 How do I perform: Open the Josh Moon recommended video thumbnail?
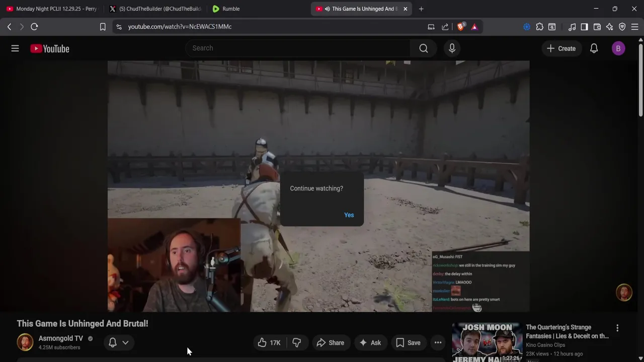[x=487, y=343]
